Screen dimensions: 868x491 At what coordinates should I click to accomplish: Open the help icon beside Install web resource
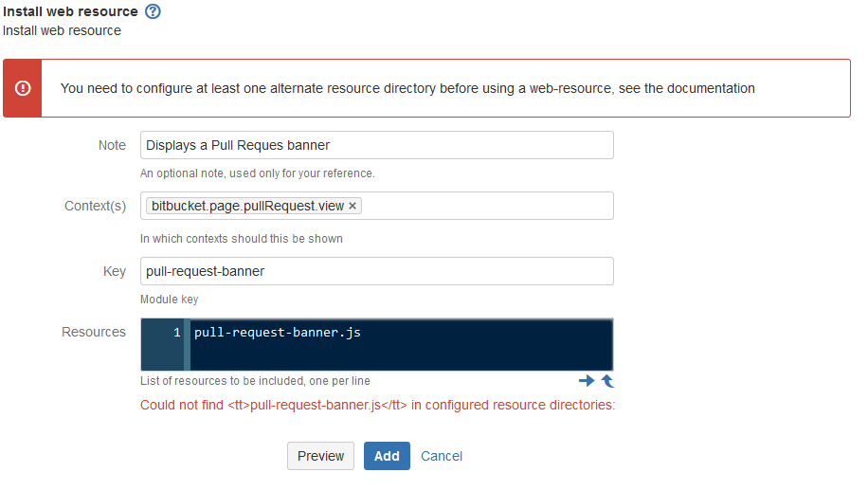tap(153, 11)
